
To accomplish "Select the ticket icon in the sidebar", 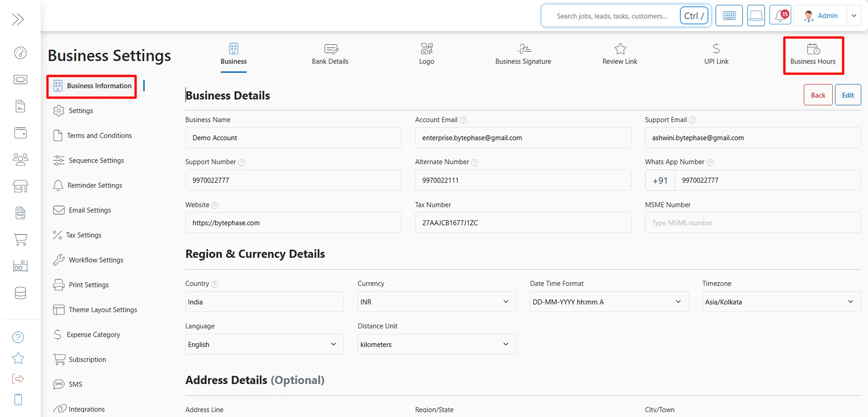I will click(20, 79).
